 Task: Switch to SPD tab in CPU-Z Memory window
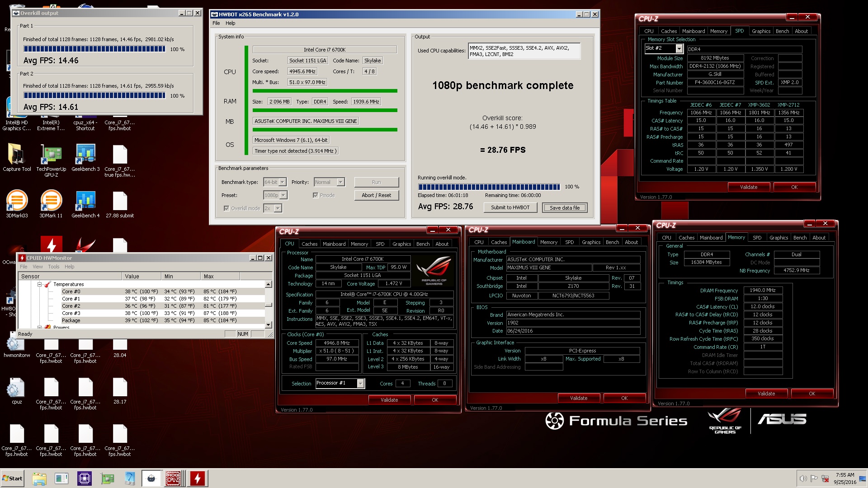[x=757, y=238]
